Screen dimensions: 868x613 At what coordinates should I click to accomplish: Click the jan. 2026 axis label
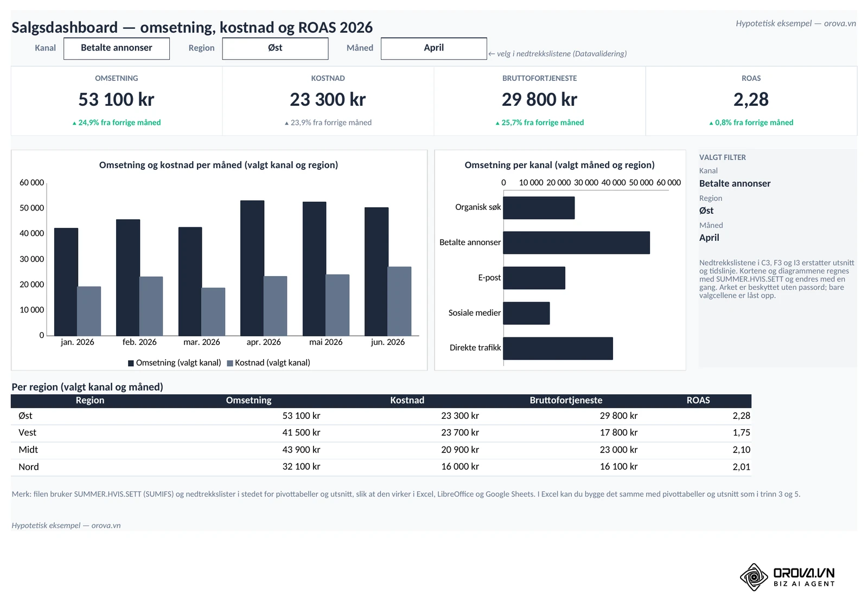pos(78,342)
